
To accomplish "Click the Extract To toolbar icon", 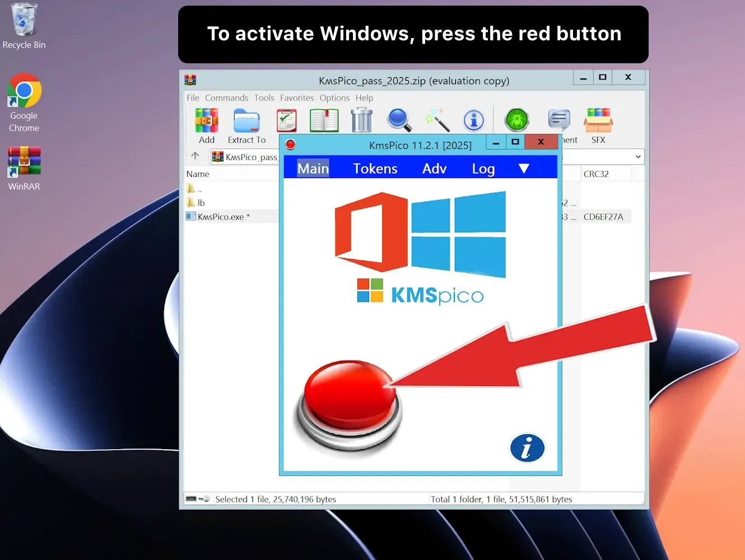I will 246,120.
